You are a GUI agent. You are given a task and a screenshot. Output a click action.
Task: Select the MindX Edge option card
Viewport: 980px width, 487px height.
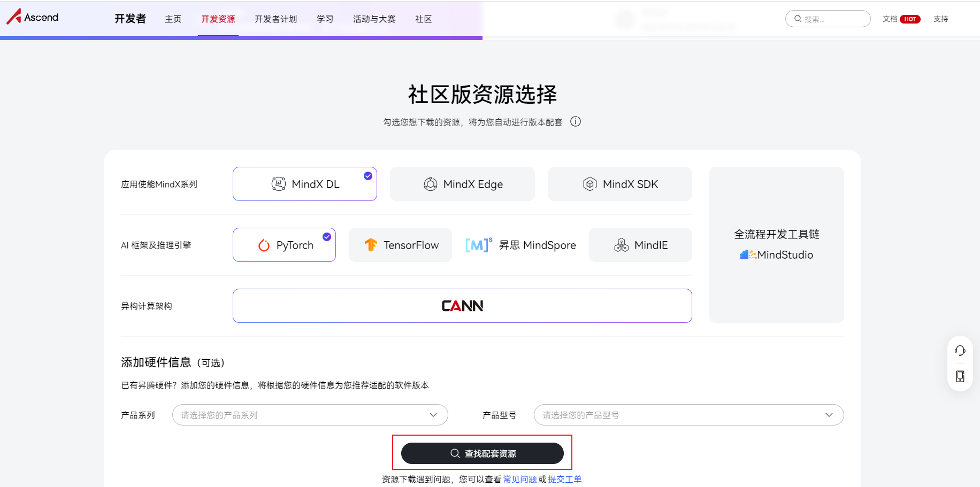click(x=462, y=184)
